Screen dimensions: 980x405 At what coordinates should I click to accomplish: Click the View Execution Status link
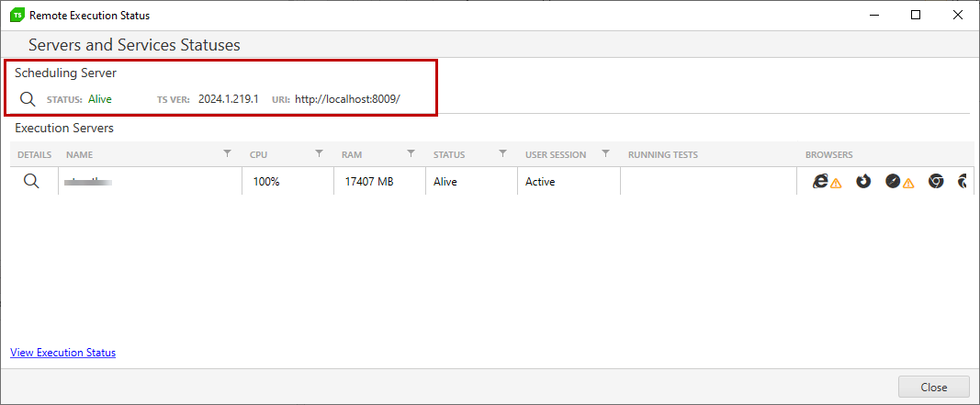tap(63, 353)
